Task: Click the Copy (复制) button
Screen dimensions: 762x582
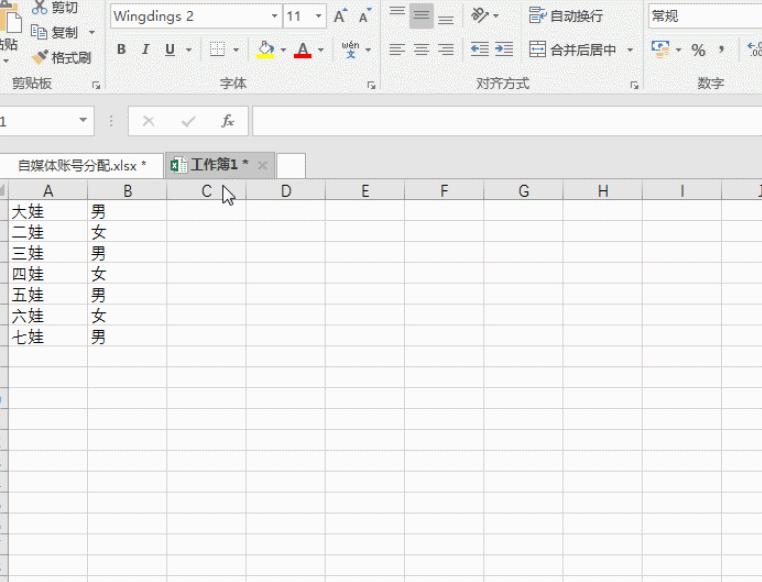Action: click(x=54, y=32)
